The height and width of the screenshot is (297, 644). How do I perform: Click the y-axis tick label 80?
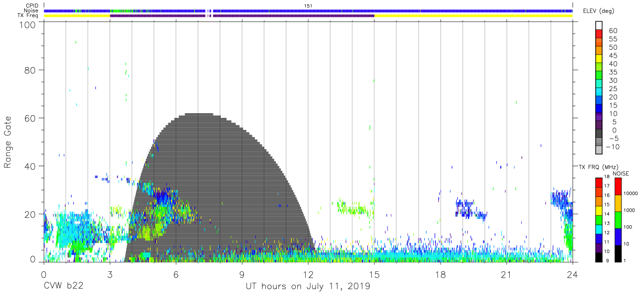[29, 70]
